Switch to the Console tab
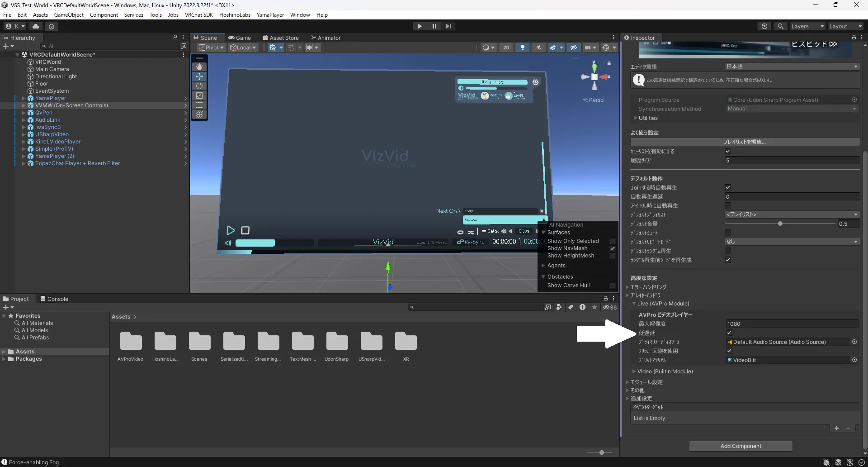 click(54, 299)
